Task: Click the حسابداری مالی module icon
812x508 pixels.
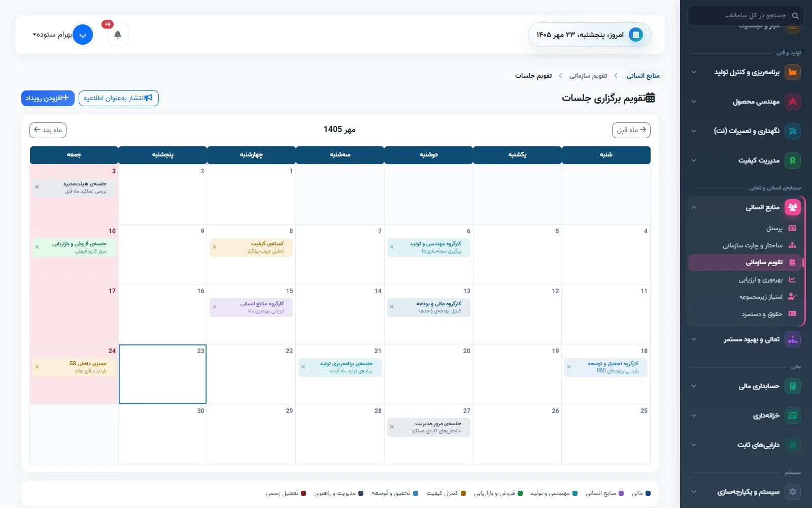Action: 793,386
